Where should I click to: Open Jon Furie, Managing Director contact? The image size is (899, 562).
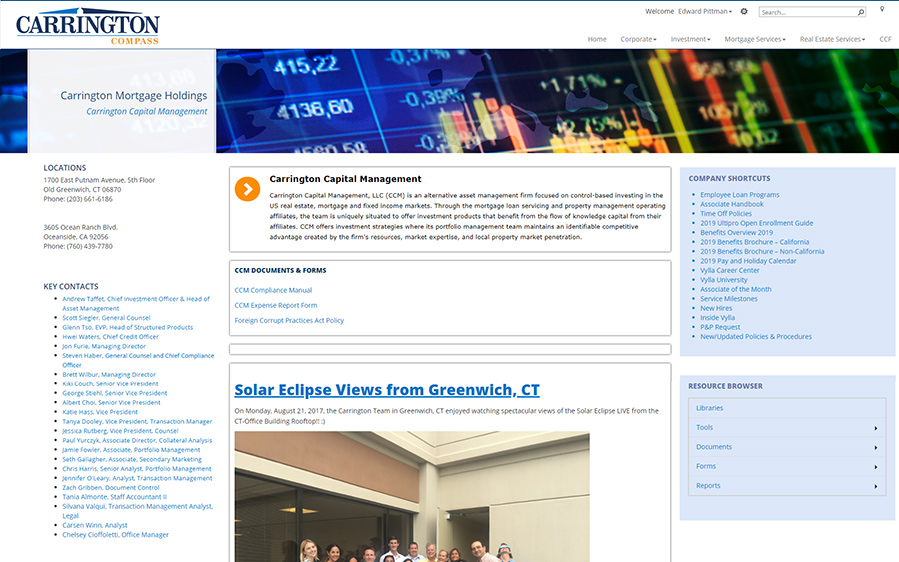click(x=104, y=346)
